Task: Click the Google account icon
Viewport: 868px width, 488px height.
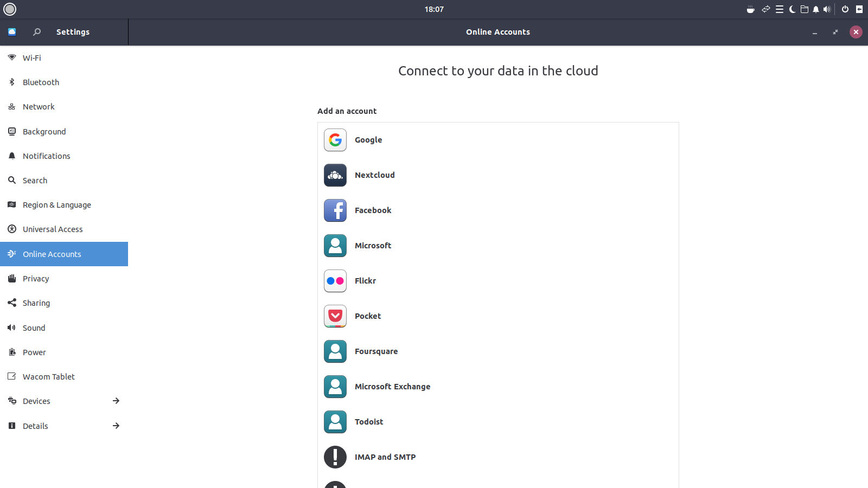Action: 335,140
